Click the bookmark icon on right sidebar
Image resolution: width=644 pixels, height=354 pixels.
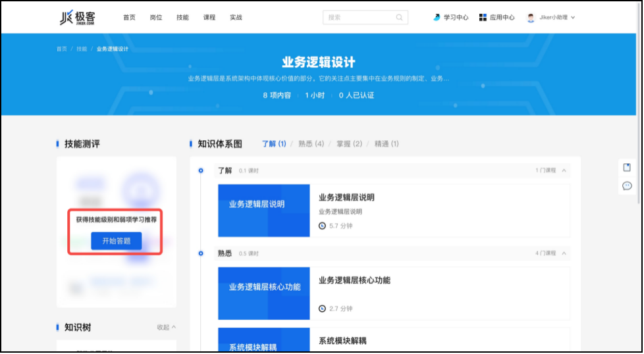point(627,167)
